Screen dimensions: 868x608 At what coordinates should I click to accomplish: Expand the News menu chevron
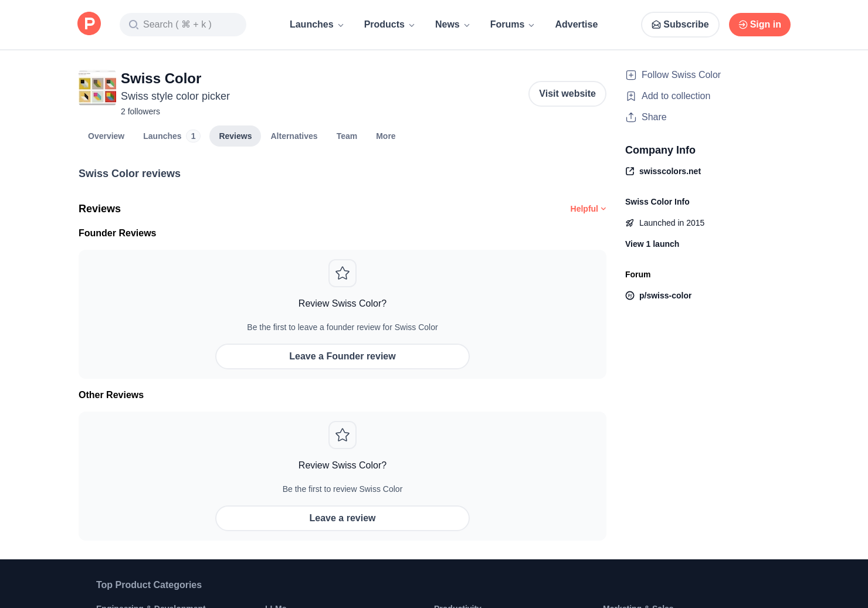pos(467,25)
